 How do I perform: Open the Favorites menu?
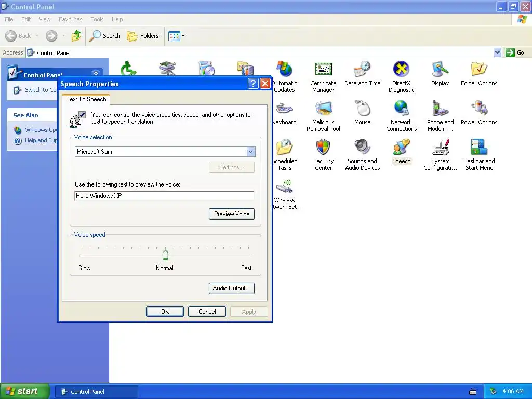coord(70,19)
